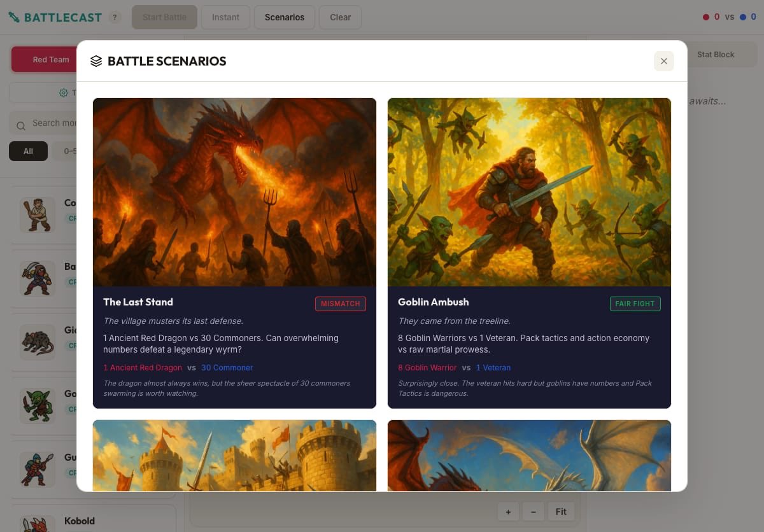Click the 1 Veteran label
This screenshot has width=764, height=532.
click(493, 368)
